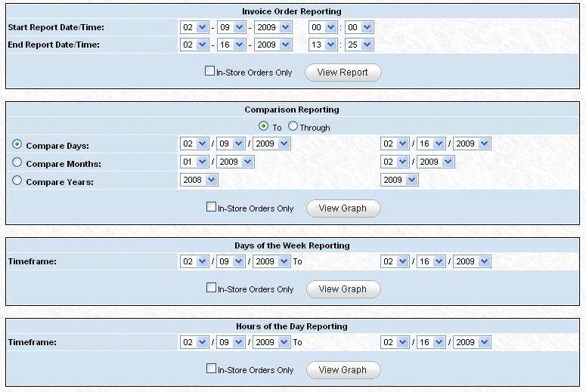
Task: Open Start Report day dropdown showing 09
Action: (231, 27)
